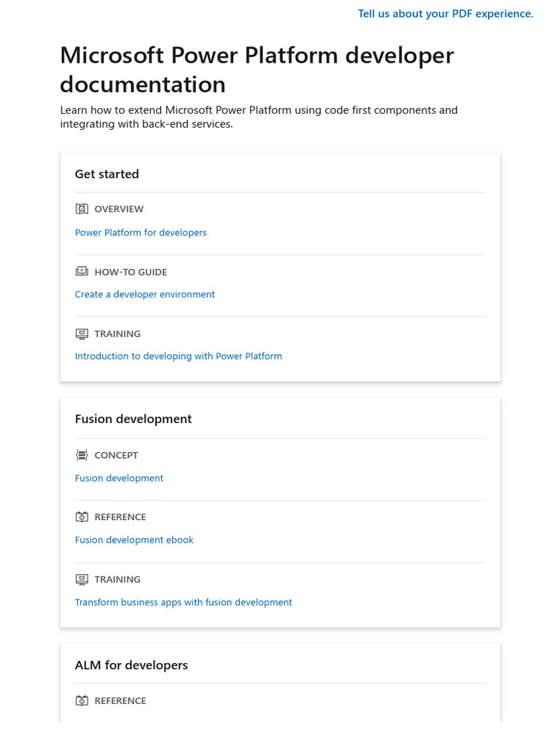560x747 pixels.
Task: Click the Microsoft Power Platform developer documentation title
Action: click(x=257, y=70)
